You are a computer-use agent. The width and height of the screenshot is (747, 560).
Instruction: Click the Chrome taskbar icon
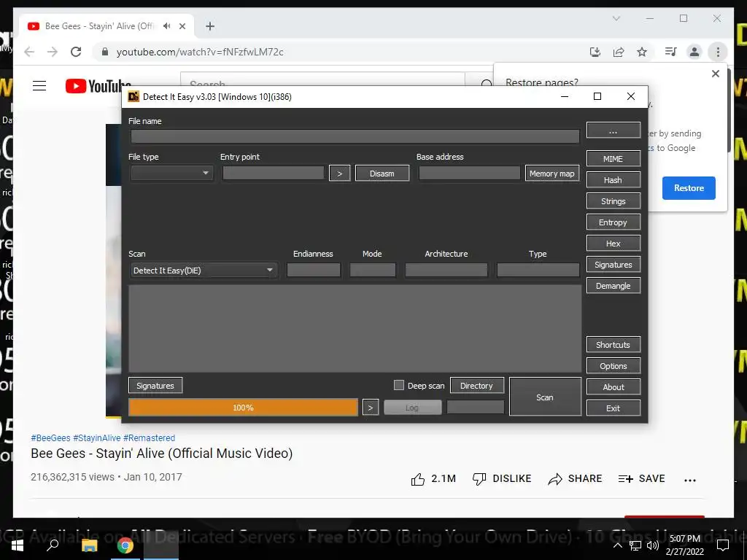tap(125, 545)
